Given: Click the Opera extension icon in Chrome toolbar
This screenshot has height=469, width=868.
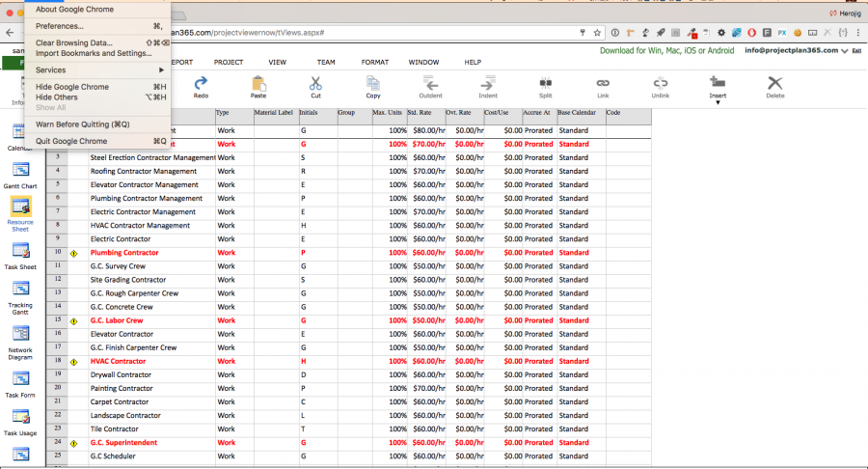Looking at the screenshot, I should tap(751, 33).
